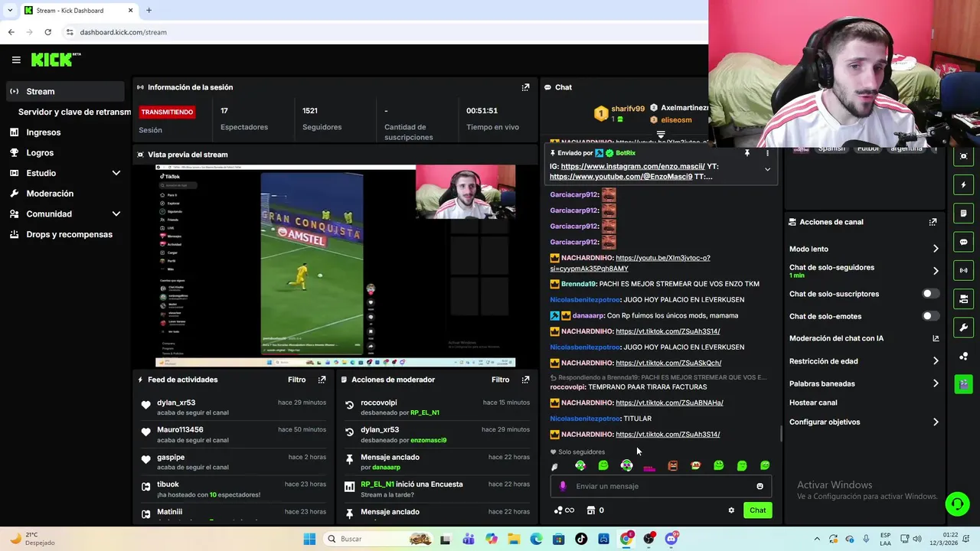Open chat settings gear icon
The image size is (980, 551).
731,510
